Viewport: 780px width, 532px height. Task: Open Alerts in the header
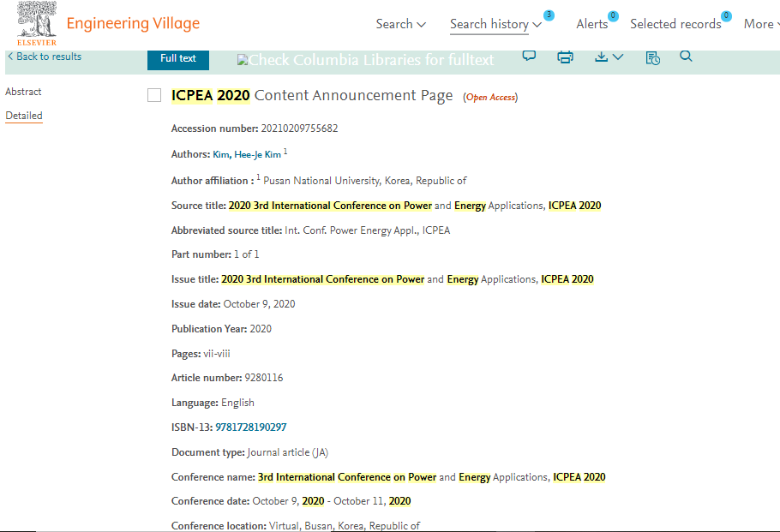[x=592, y=24]
